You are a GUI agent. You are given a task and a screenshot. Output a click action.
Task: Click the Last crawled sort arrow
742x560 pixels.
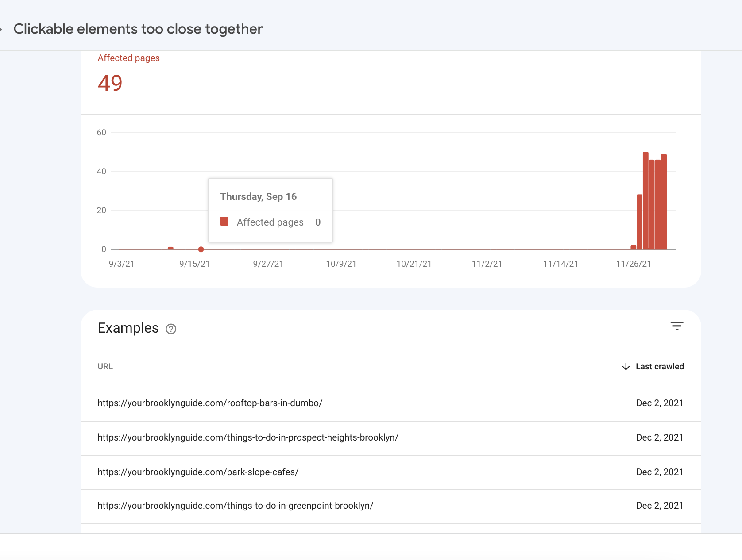click(626, 366)
